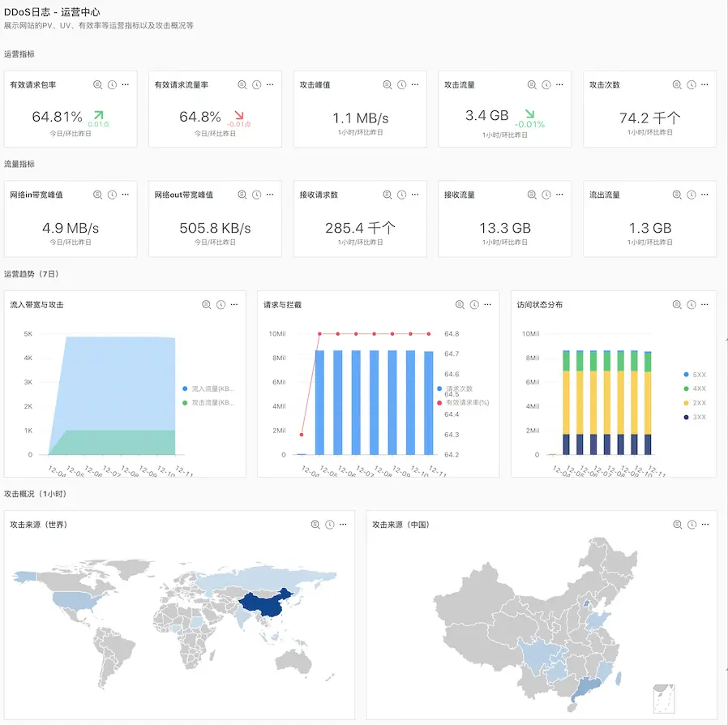Image resolution: width=728 pixels, height=725 pixels.
Task: Open time selector on 请求与拦截 chart
Action: 474,305
